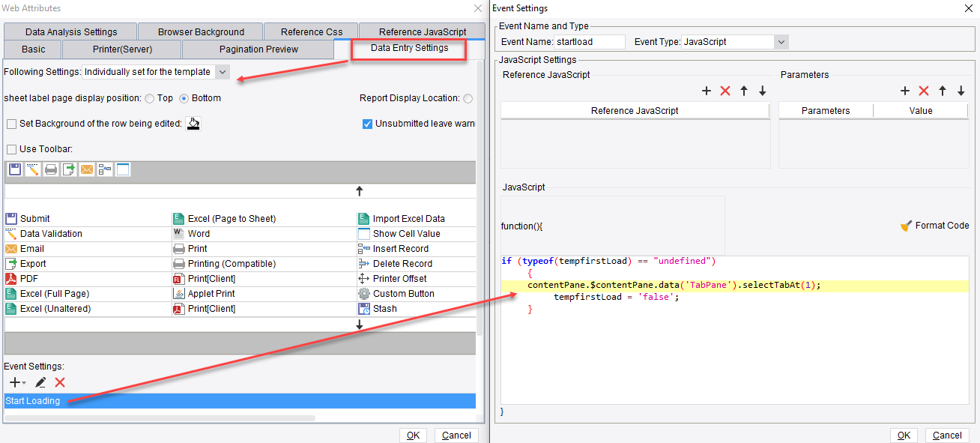This screenshot has height=443, width=980.
Task: Move the Reference JavaScript entry down
Action: tap(762, 91)
